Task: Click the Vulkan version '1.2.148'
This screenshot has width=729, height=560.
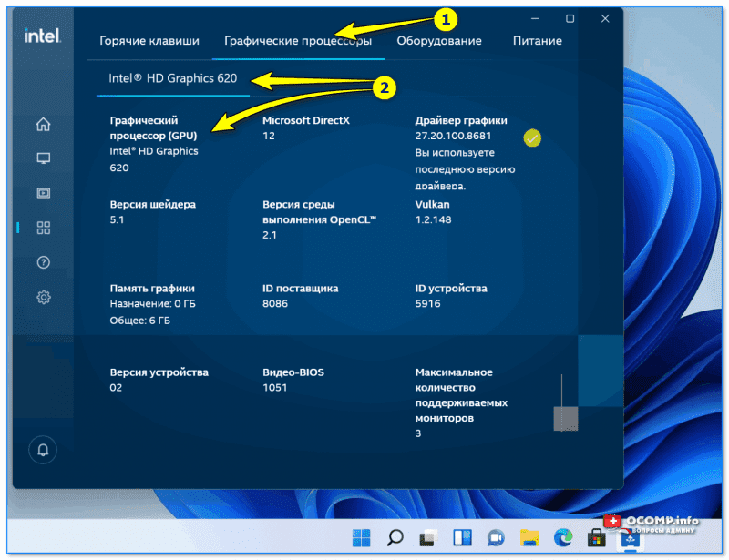Action: [x=434, y=219]
